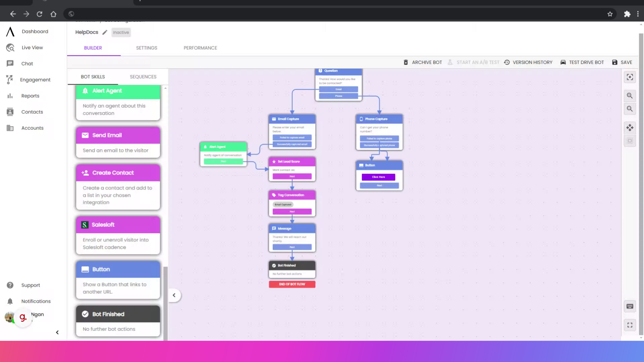Edit HelpDocs bot name pencil icon
The height and width of the screenshot is (362, 644).
[105, 33]
